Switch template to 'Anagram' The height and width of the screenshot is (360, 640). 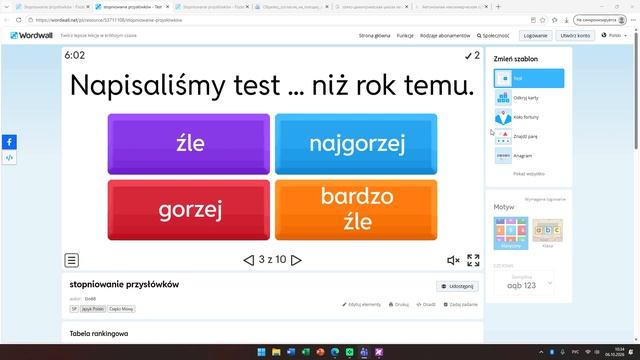(x=529, y=156)
